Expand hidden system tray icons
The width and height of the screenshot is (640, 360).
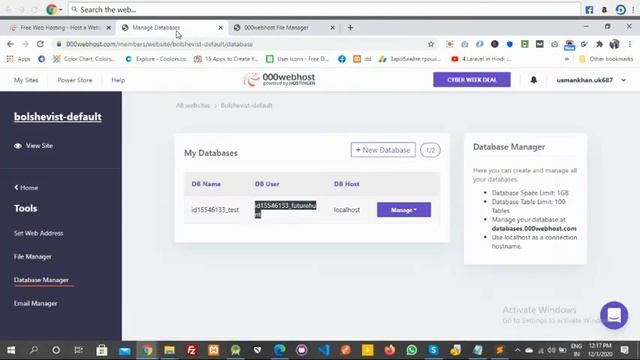[517, 350]
